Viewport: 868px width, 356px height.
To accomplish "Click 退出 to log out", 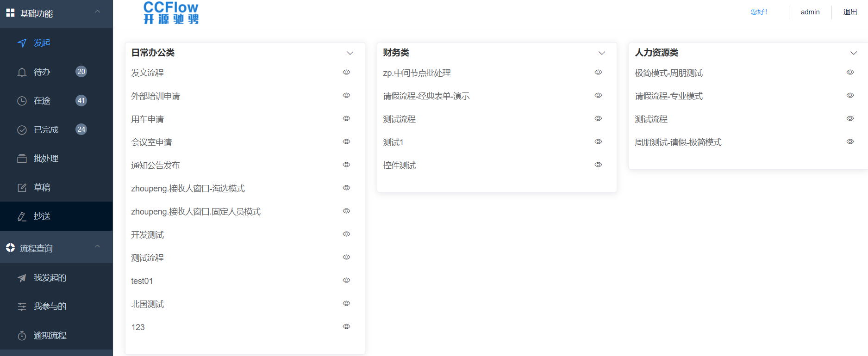I will pyautogui.click(x=850, y=12).
